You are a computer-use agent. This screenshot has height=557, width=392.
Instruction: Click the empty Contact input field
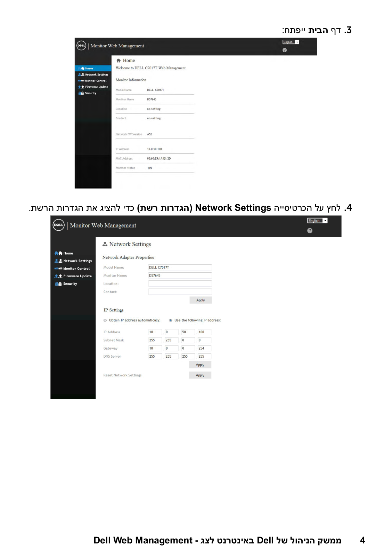(x=180, y=292)
